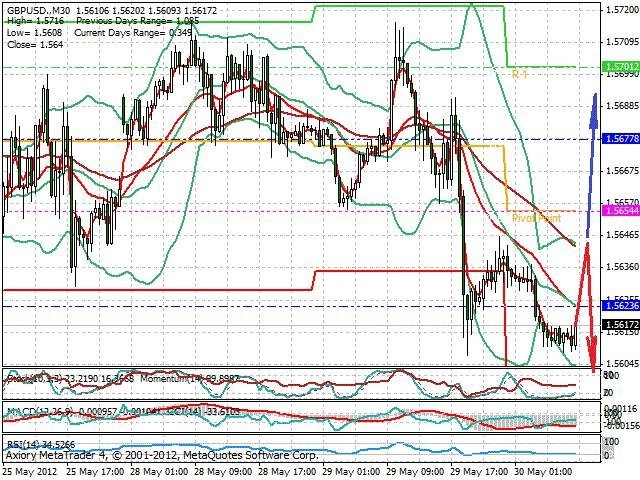Click the magenta 1.56544 price label
The image size is (640, 480).
[x=621, y=211]
